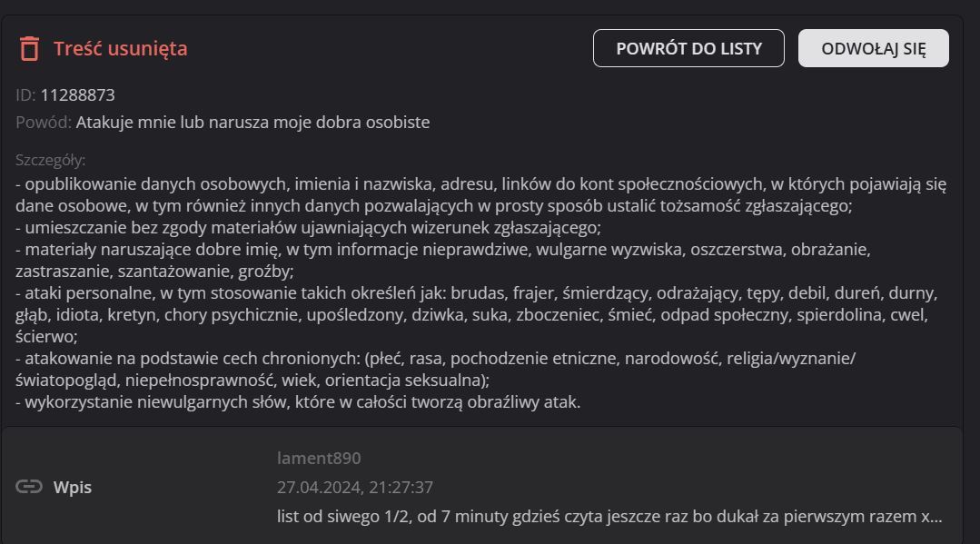Click the Szczegóły label

pyautogui.click(x=50, y=160)
